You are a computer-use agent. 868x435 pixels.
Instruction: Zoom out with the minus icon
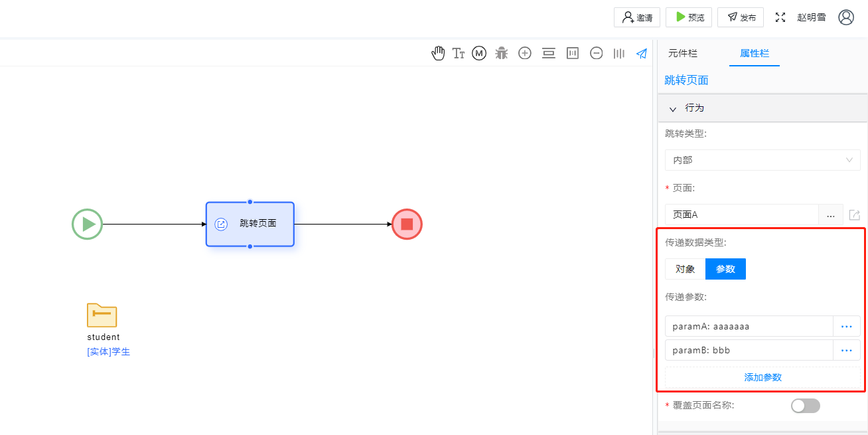click(596, 54)
